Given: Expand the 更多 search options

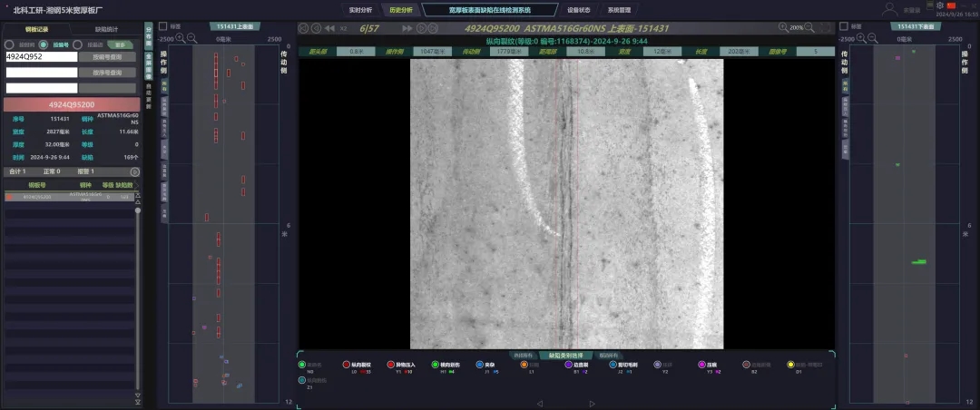Looking at the screenshot, I should point(119,44).
